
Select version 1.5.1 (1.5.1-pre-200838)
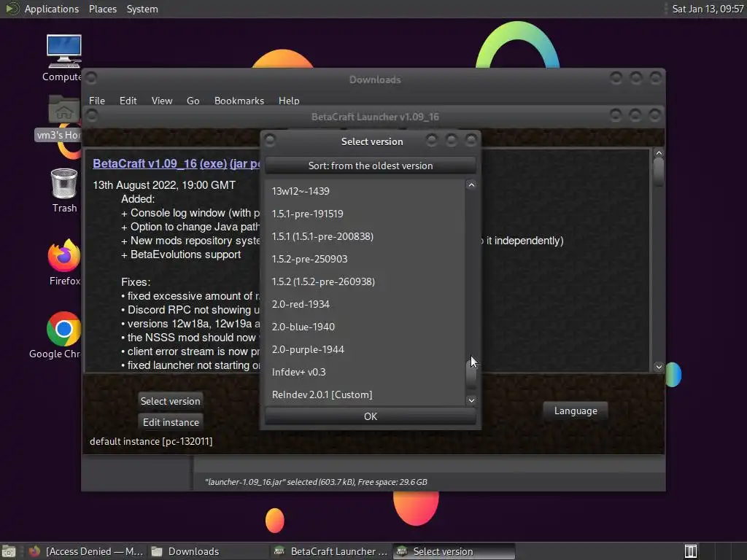coord(365,236)
